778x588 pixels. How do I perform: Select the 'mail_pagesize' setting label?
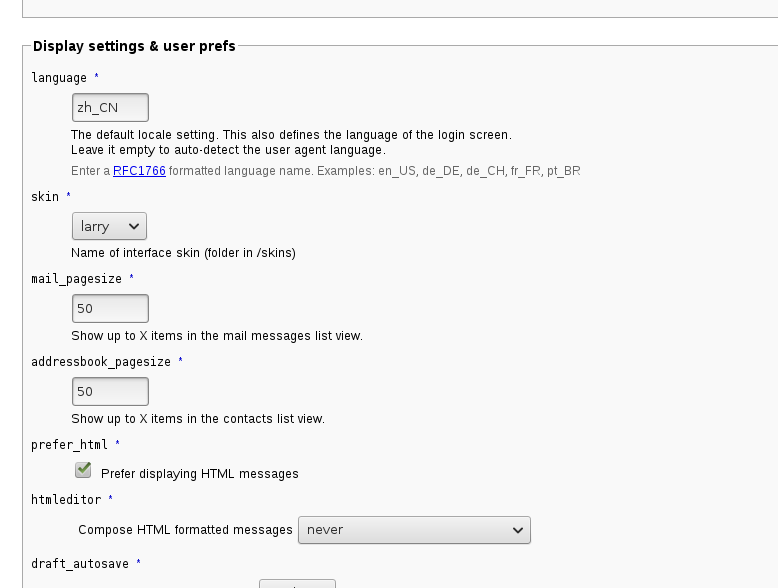coord(76,279)
